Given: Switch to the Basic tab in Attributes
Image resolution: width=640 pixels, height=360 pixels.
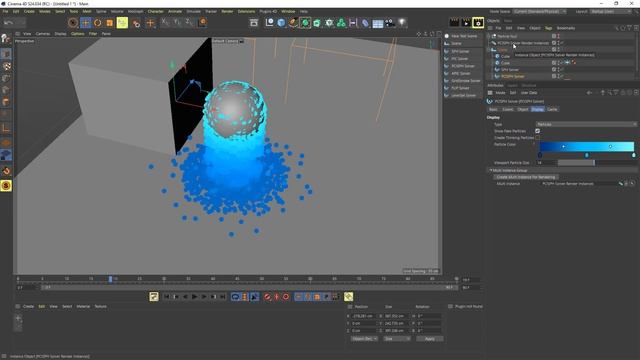Looking at the screenshot, I should click(x=493, y=109).
